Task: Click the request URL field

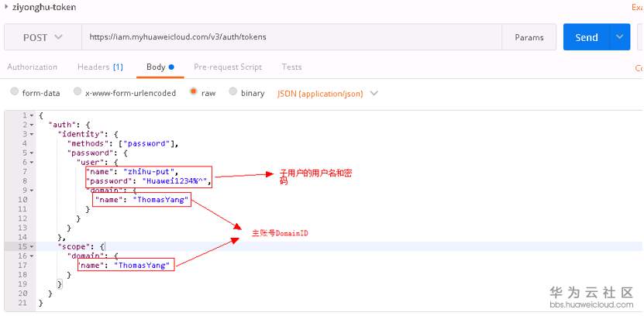Action: 291,37
